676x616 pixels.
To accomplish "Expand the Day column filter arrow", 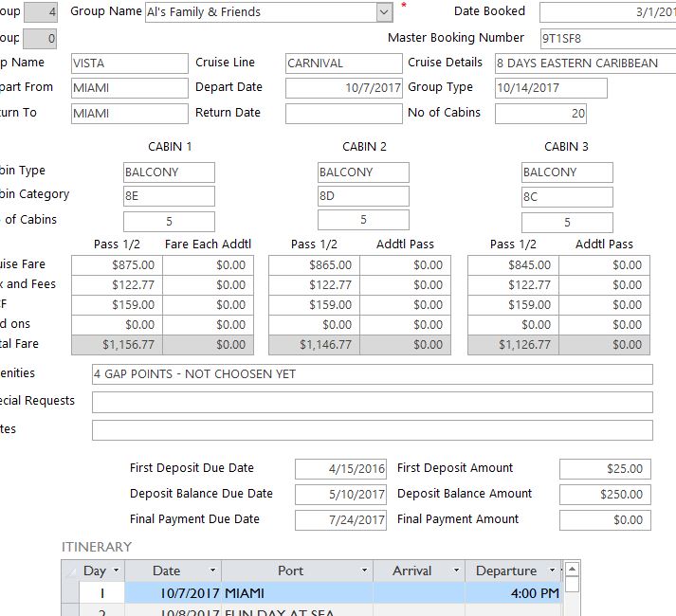I will point(117,571).
